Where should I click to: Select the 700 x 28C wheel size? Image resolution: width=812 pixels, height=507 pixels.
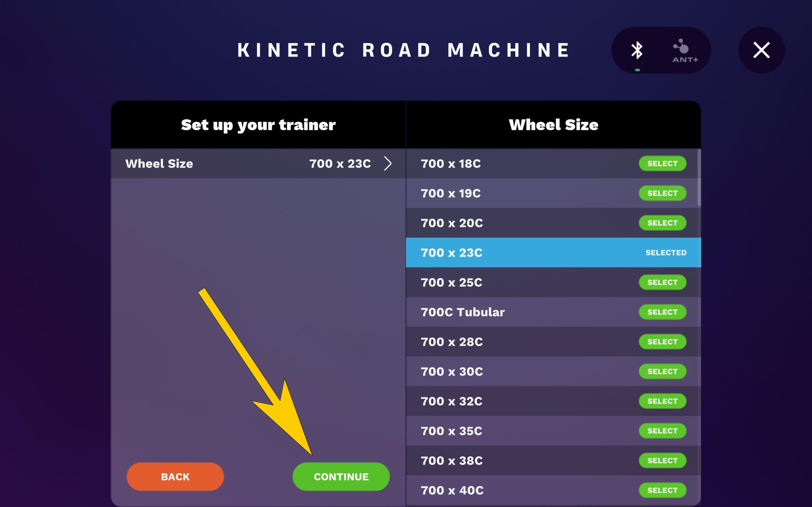662,342
